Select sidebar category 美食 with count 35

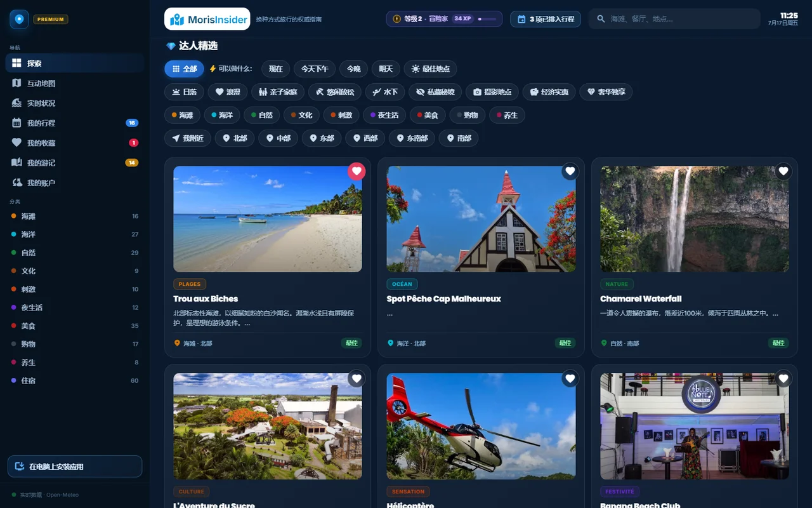[x=75, y=326]
